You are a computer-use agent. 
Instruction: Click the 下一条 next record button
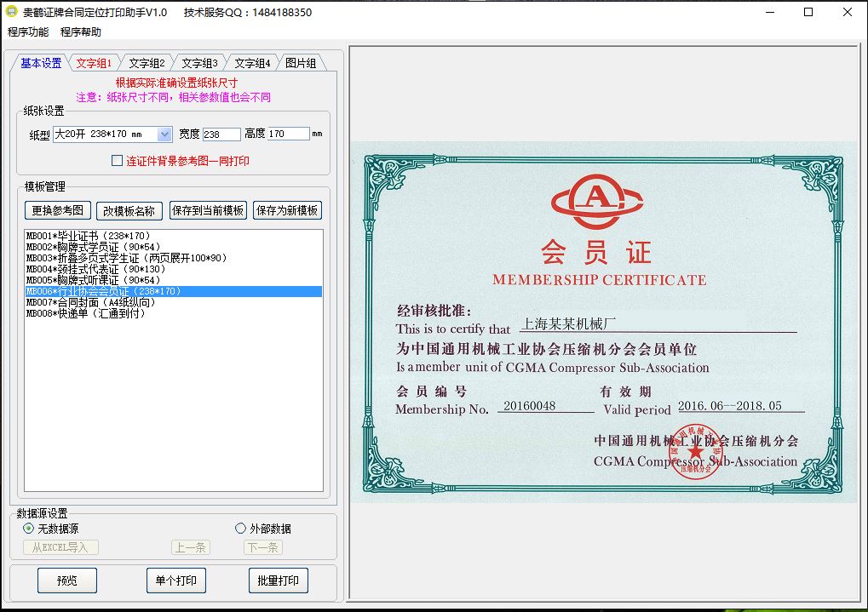tap(263, 547)
